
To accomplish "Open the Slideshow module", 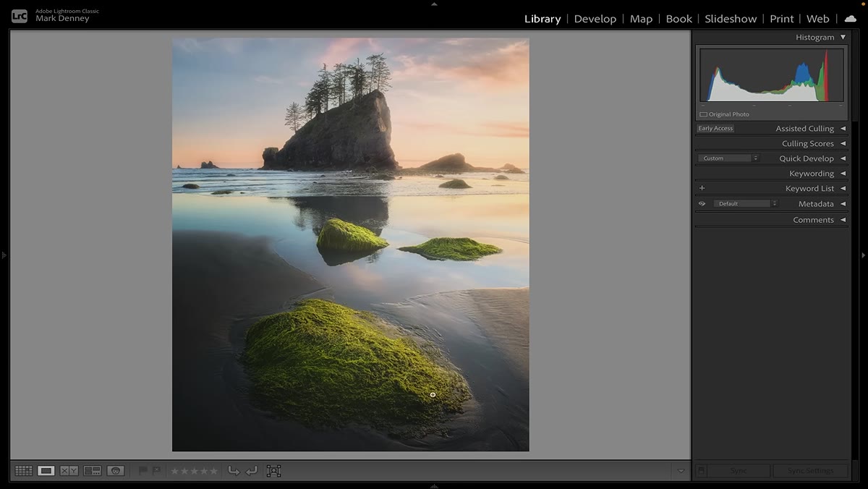I will pyautogui.click(x=731, y=19).
